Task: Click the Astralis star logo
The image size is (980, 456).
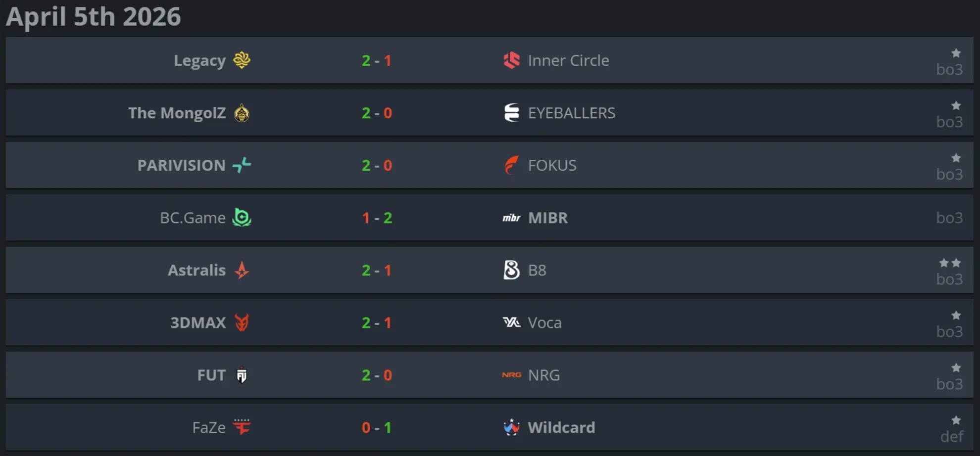Action: [242, 270]
